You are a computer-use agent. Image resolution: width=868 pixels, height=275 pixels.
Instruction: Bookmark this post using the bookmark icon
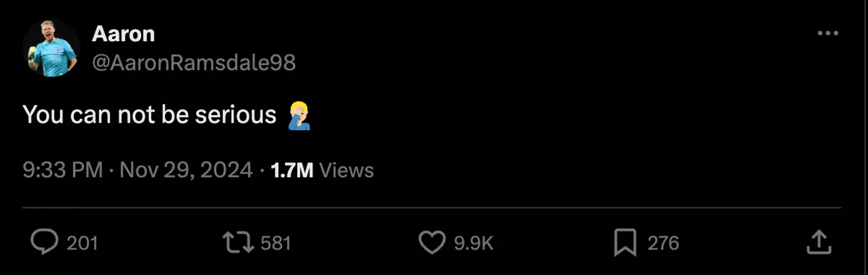click(625, 242)
